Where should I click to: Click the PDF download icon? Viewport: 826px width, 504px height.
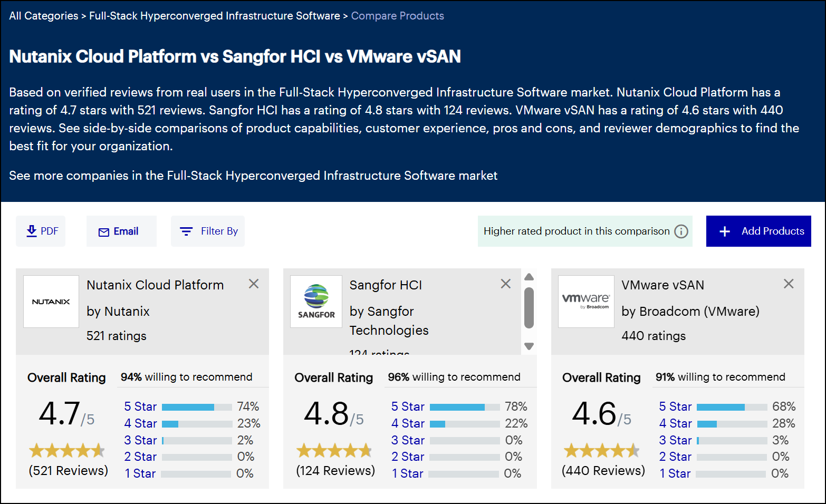click(x=32, y=231)
